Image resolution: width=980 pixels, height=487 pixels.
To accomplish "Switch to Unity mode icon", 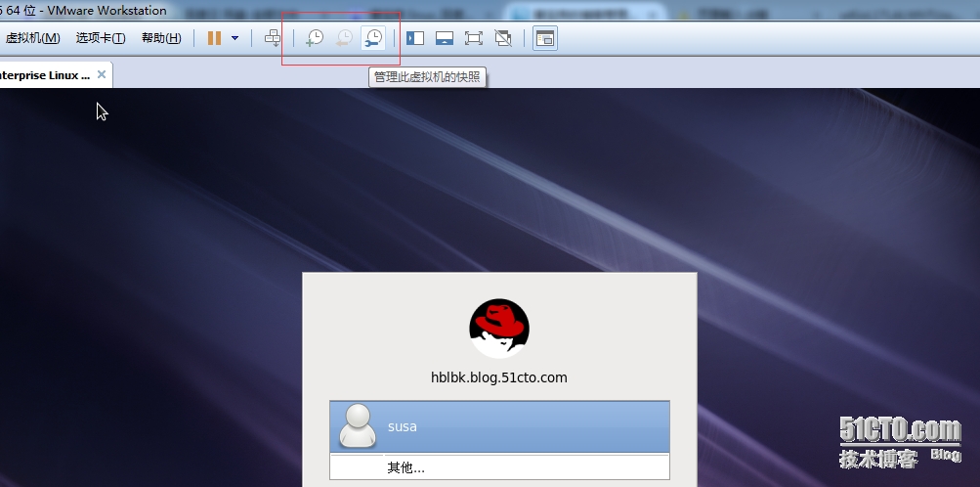I will [x=503, y=38].
